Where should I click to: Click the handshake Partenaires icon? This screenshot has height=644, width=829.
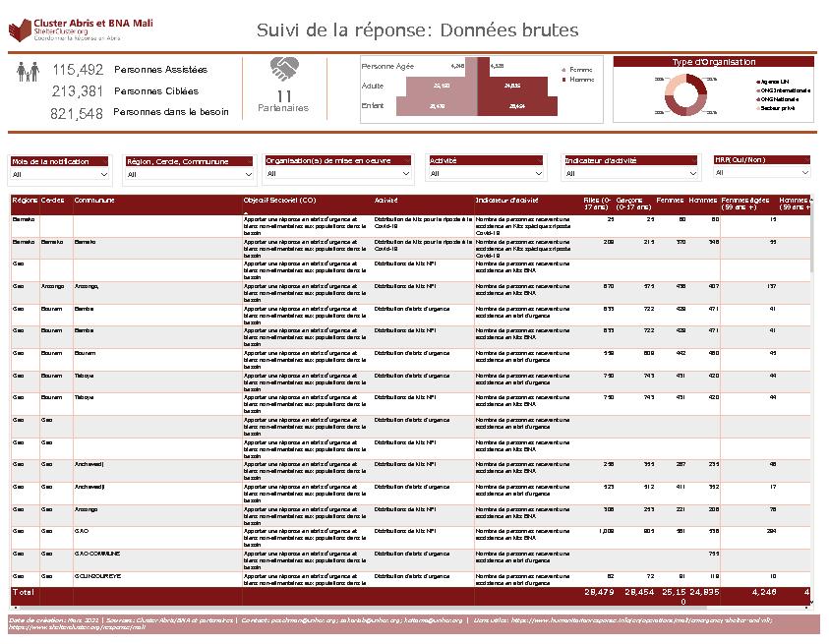pyautogui.click(x=285, y=71)
